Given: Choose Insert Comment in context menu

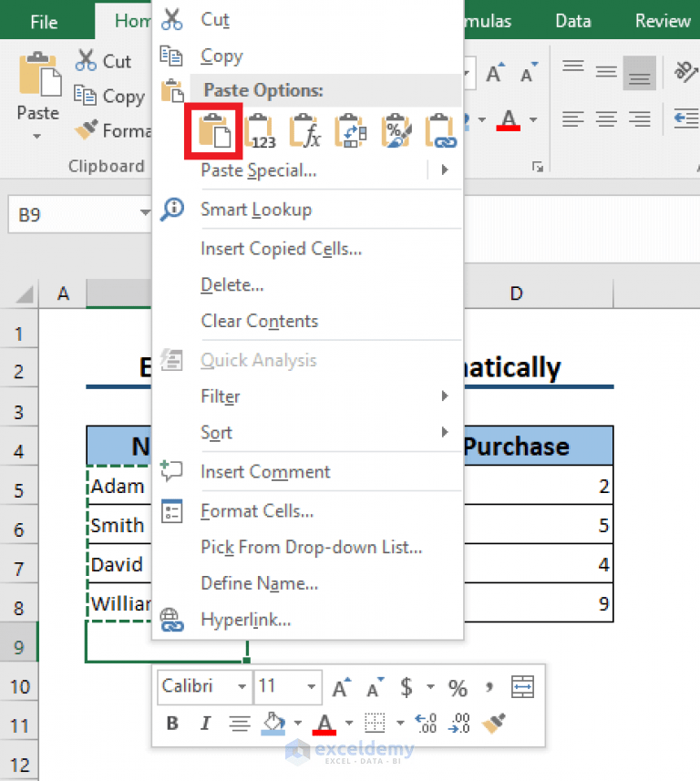Looking at the screenshot, I should [x=307, y=471].
